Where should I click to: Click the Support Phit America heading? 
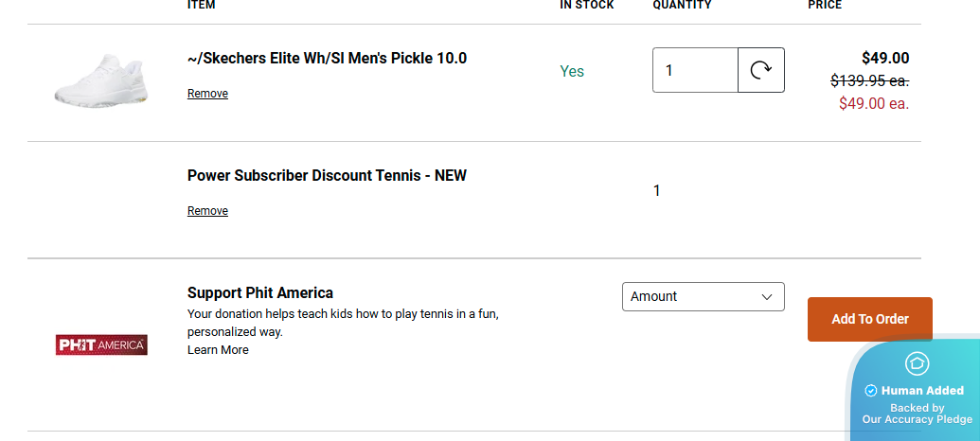pyautogui.click(x=260, y=292)
